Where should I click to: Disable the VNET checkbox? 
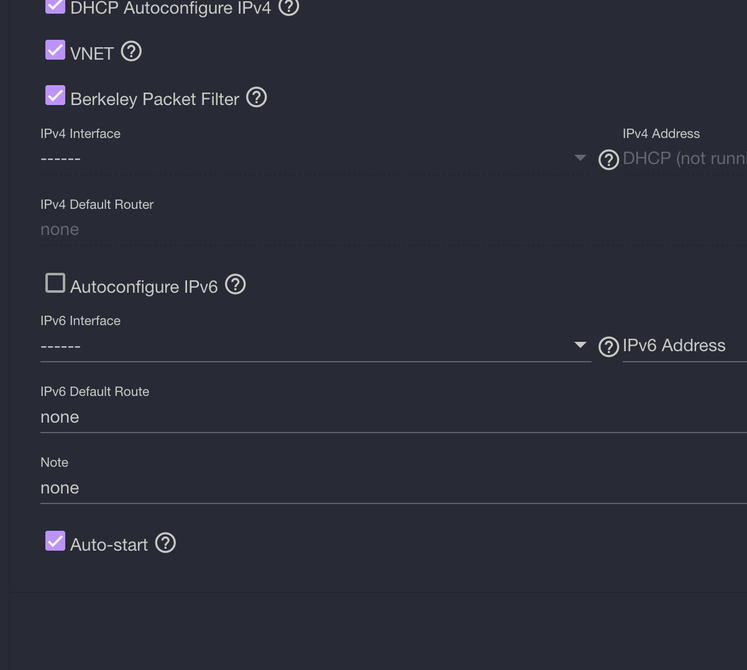click(x=55, y=50)
